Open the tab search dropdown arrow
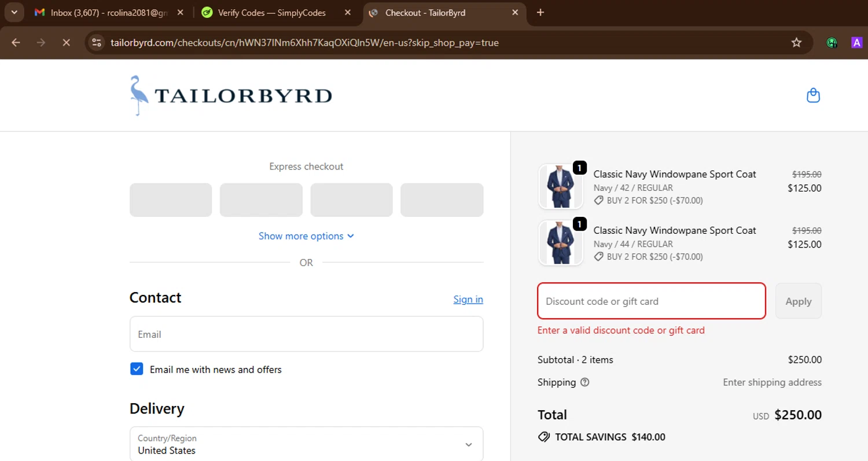The width and height of the screenshot is (868, 461). pos(14,12)
